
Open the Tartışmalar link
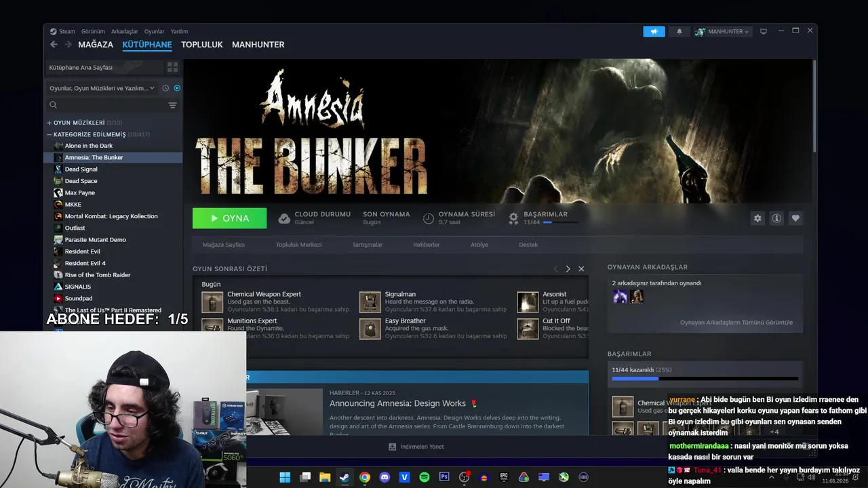point(368,245)
